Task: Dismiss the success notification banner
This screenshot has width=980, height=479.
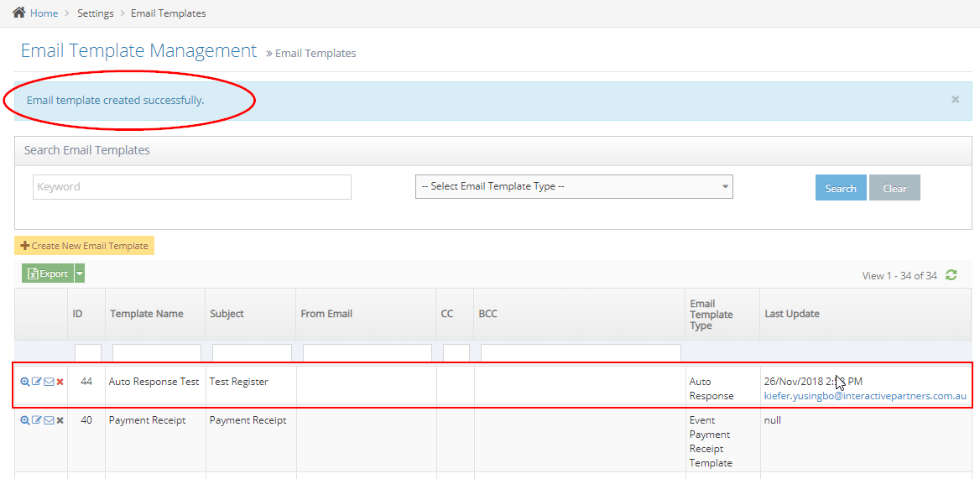Action: (x=955, y=99)
